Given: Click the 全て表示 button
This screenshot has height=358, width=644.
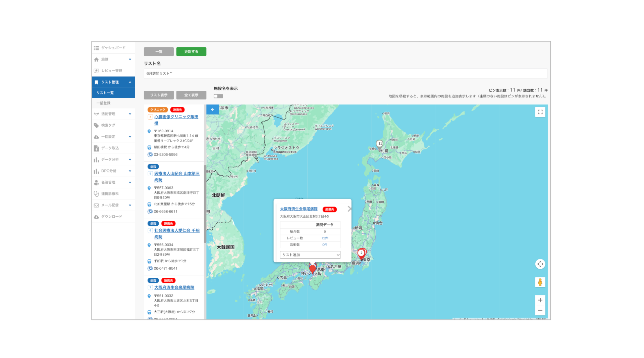Looking at the screenshot, I should click(191, 95).
